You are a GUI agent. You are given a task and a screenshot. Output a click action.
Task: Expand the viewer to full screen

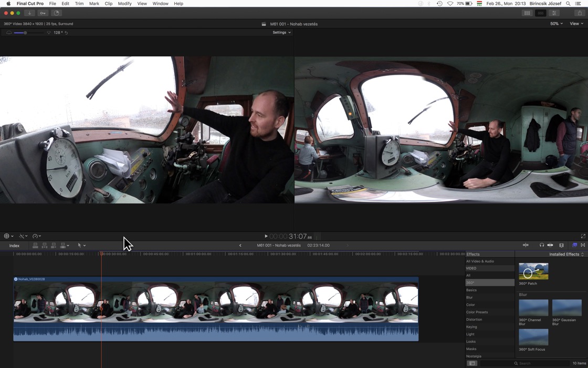coord(583,237)
